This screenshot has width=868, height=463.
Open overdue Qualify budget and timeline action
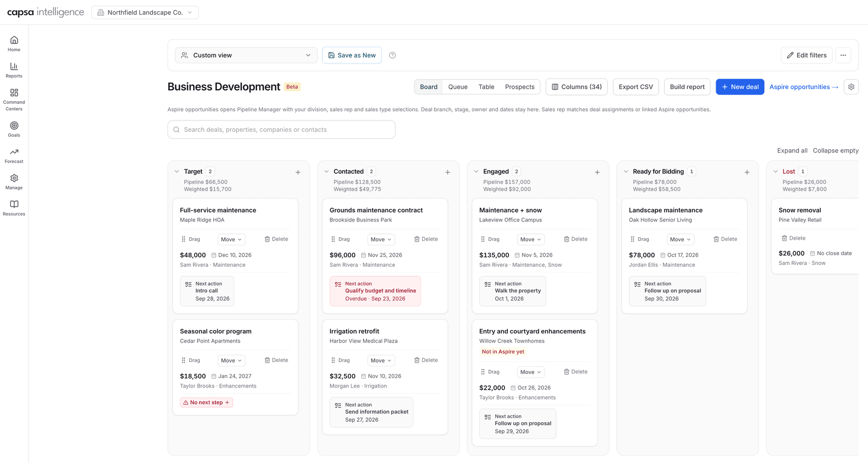point(375,291)
